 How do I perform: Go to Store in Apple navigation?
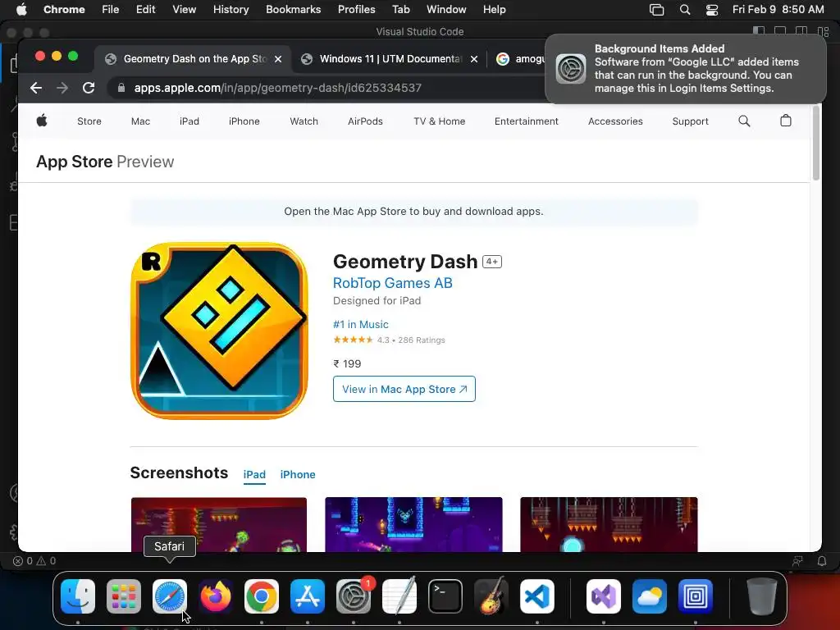click(89, 121)
